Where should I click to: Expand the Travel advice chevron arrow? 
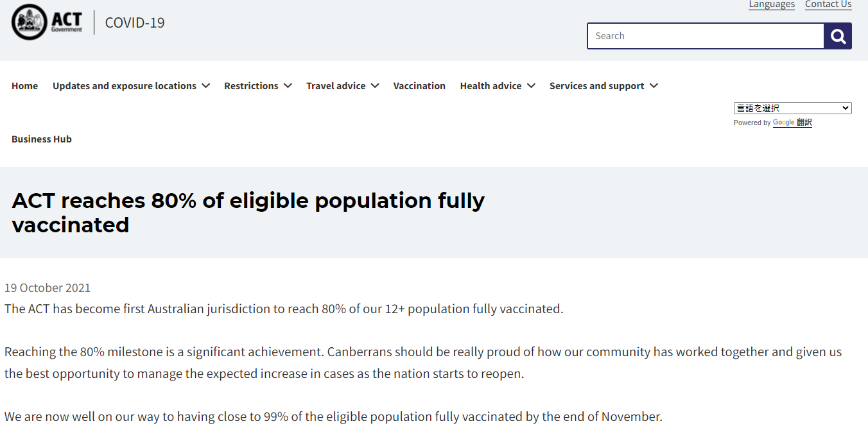coord(375,86)
